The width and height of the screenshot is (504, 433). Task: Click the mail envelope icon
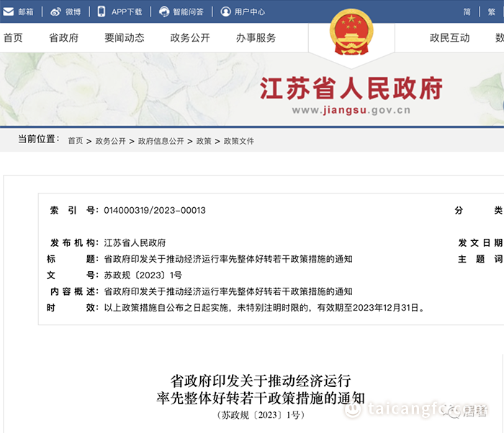pos(9,12)
